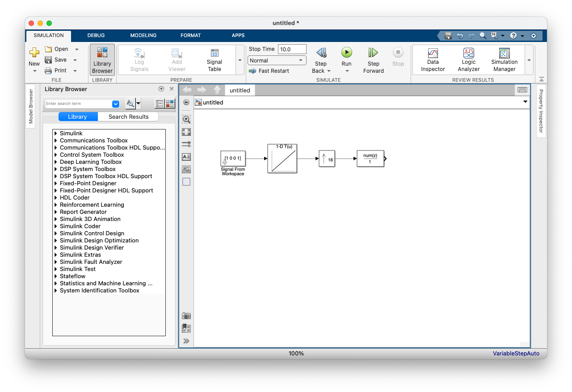
Task: Expand the DSP System Toolbox node
Action: tap(56, 169)
